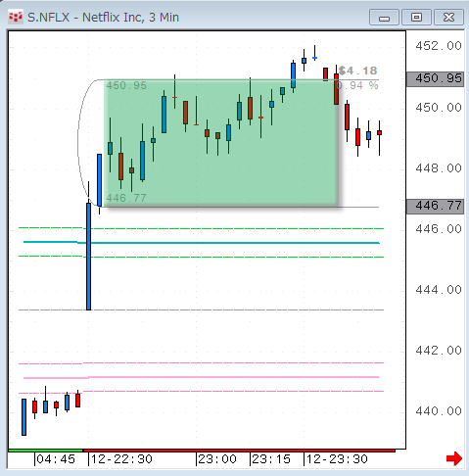Click the 450.00 price axis label

coord(439,108)
